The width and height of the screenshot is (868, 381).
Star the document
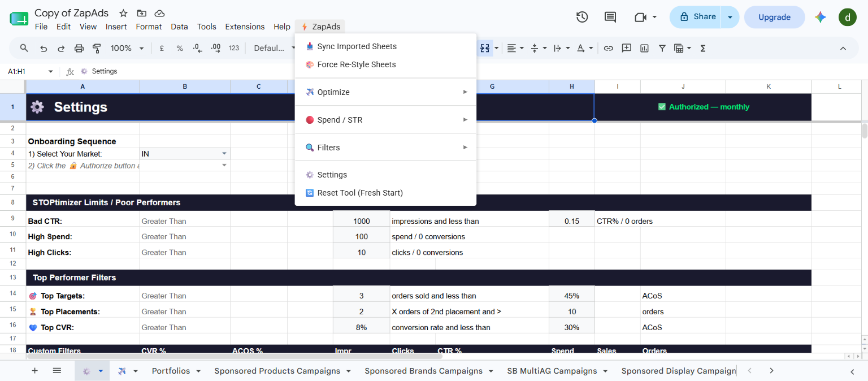point(123,13)
